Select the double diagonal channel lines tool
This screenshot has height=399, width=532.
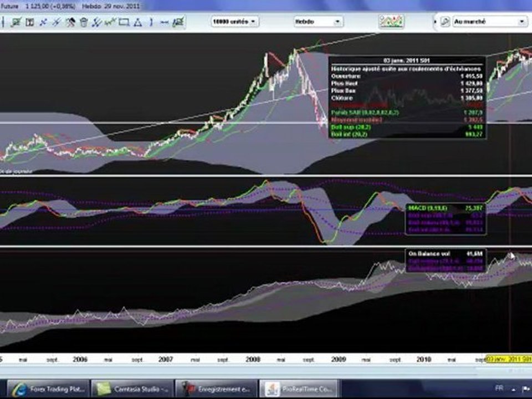(96, 22)
